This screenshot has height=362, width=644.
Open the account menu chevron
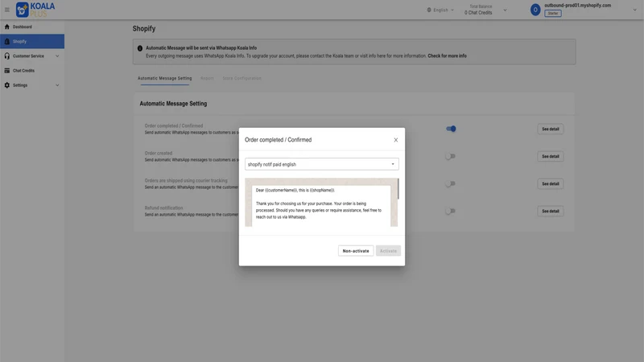click(634, 10)
